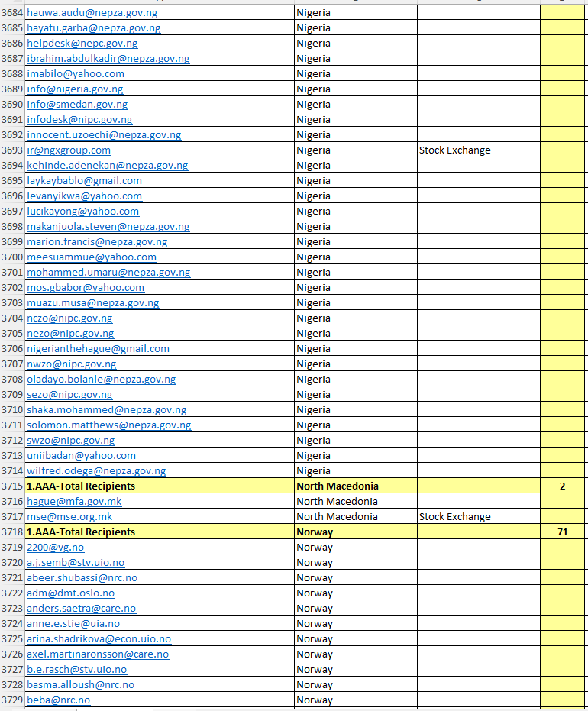588x711 pixels.
Task: Open swzo@nipc.gov.ng link
Action: click(x=71, y=441)
